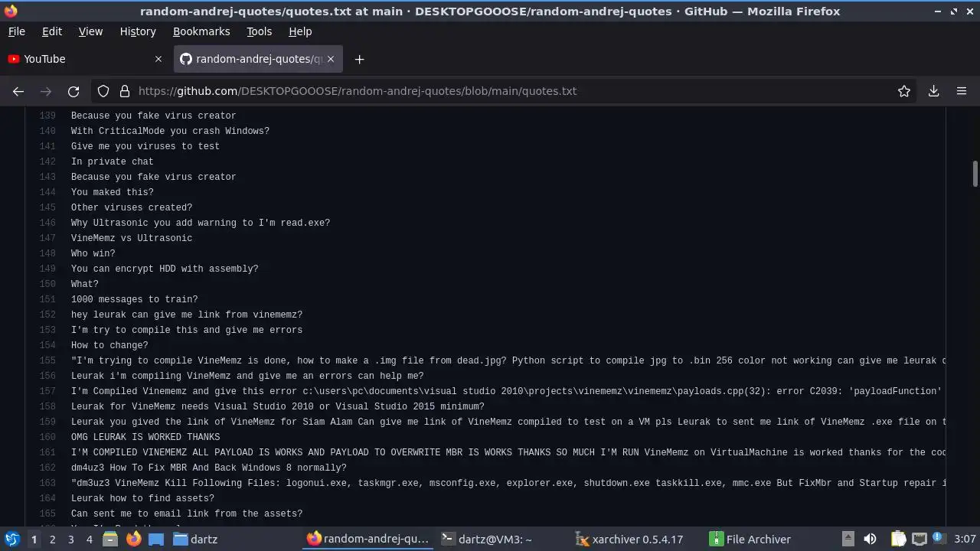Open the Edit menu
The image size is (980, 551).
pos(52,31)
